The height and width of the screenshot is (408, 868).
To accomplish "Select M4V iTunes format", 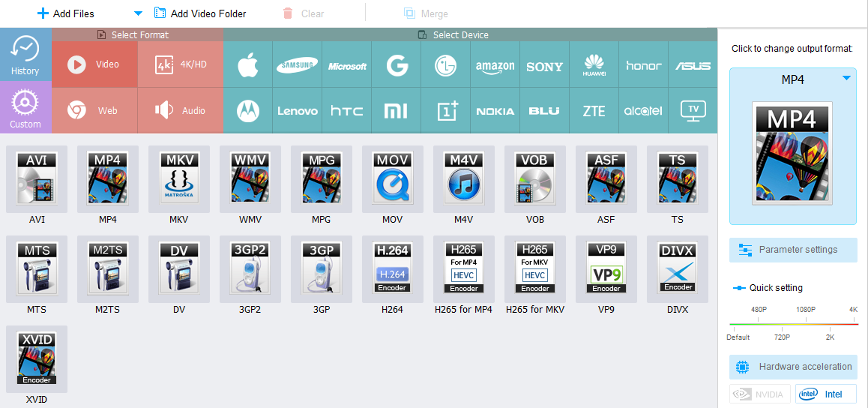I will (463, 179).
